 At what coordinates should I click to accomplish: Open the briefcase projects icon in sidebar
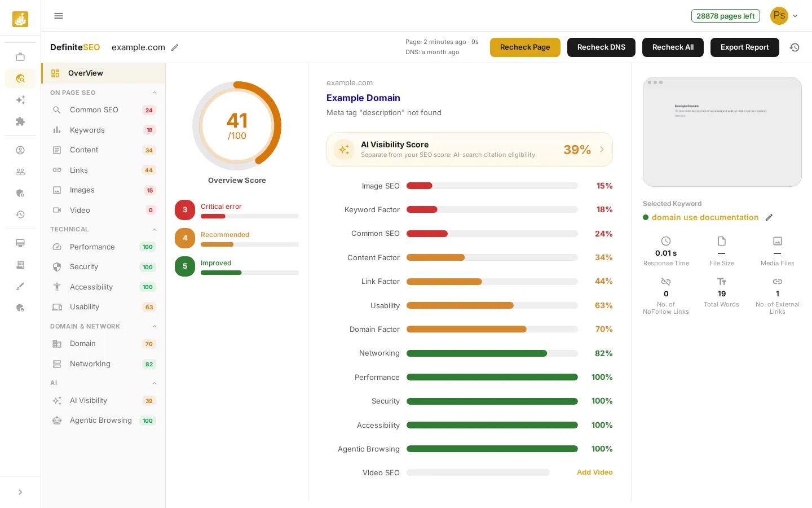coord(20,57)
